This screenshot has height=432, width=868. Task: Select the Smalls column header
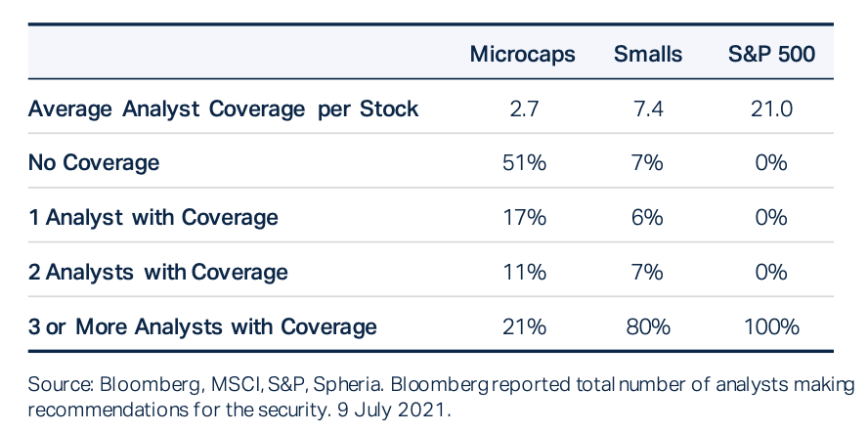(648, 54)
